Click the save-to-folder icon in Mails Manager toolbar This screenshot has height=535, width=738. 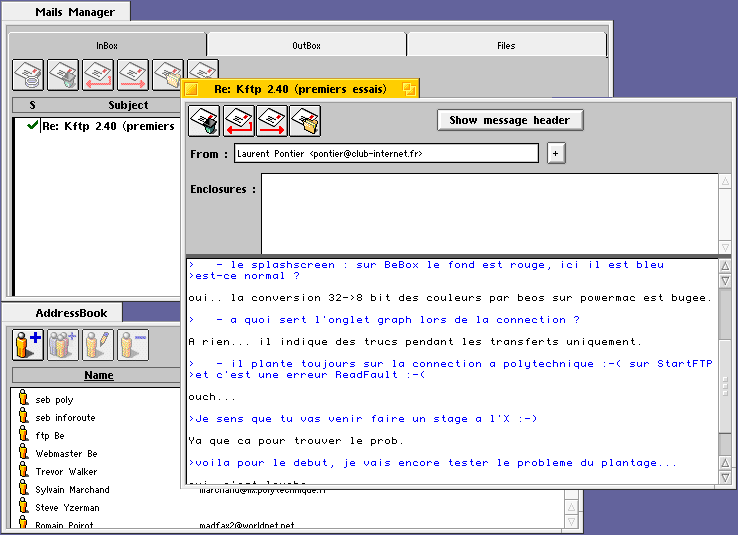pos(167,74)
